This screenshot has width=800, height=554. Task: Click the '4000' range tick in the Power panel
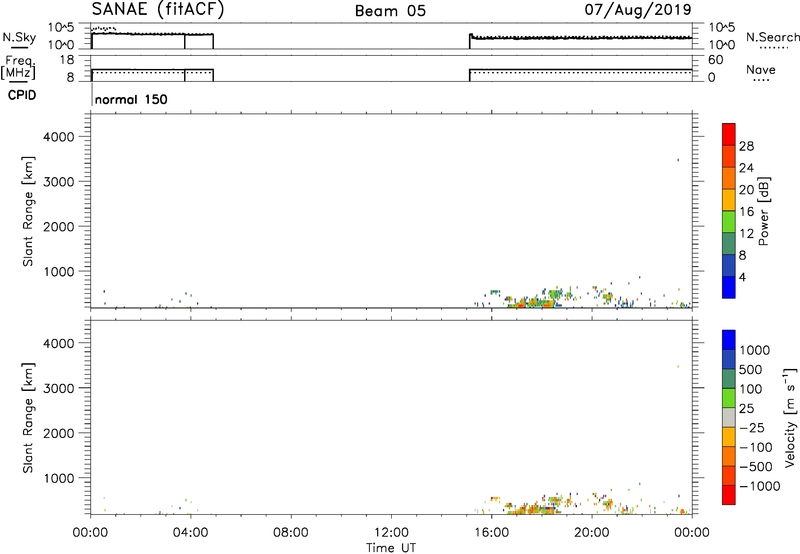click(59, 137)
